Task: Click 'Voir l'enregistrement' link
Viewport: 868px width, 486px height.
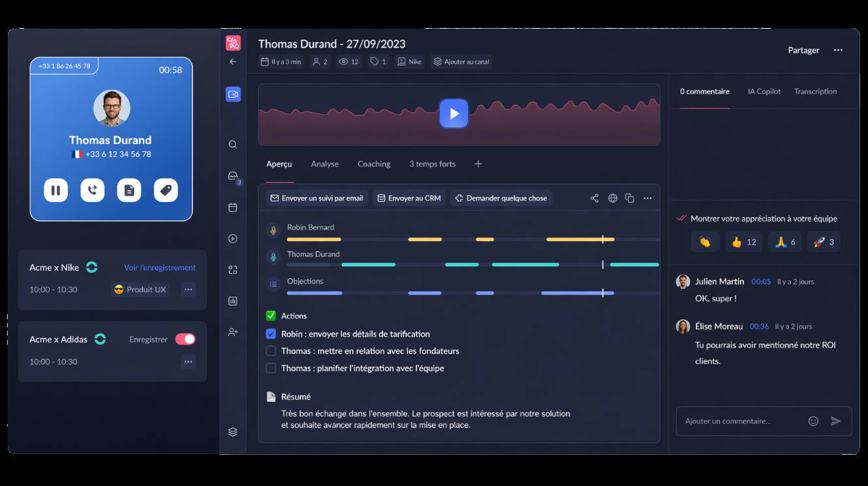Action: tap(160, 267)
